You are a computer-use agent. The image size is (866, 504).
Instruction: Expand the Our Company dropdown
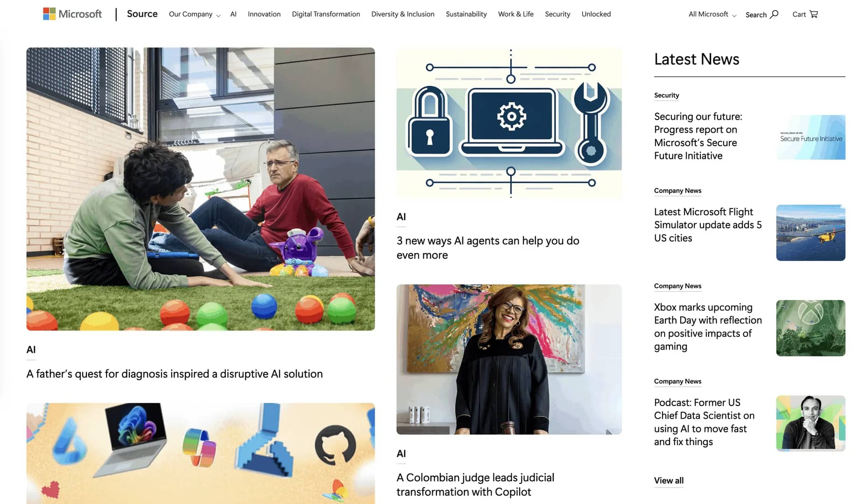click(194, 14)
